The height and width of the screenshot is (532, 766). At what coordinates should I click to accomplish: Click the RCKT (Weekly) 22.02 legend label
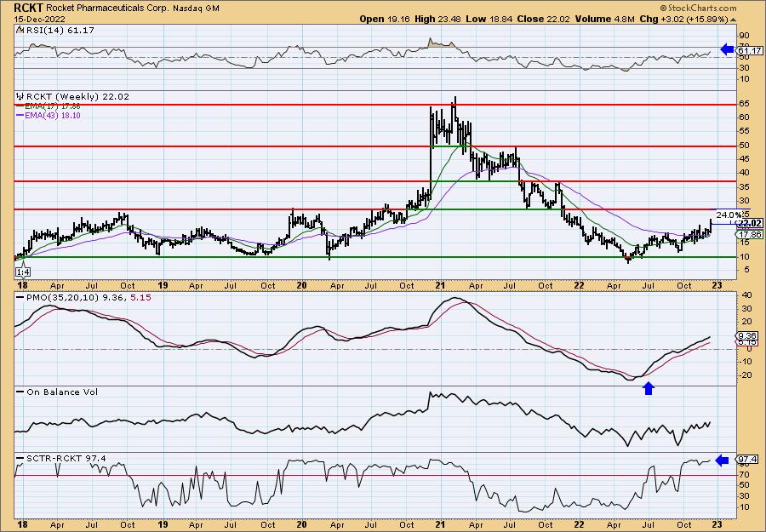[x=77, y=97]
